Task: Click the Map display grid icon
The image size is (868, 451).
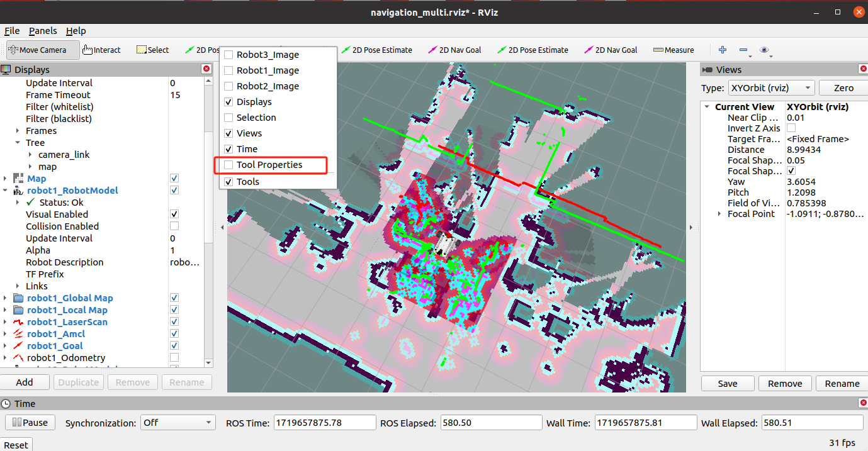Action: 18,179
